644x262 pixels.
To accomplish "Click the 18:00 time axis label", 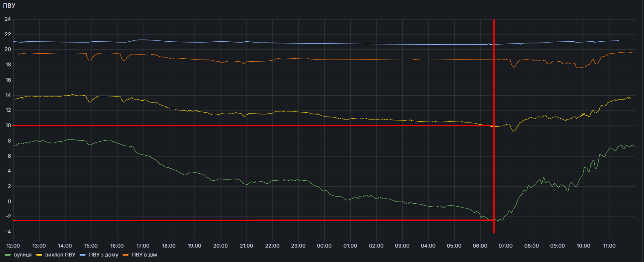I will coord(169,246).
